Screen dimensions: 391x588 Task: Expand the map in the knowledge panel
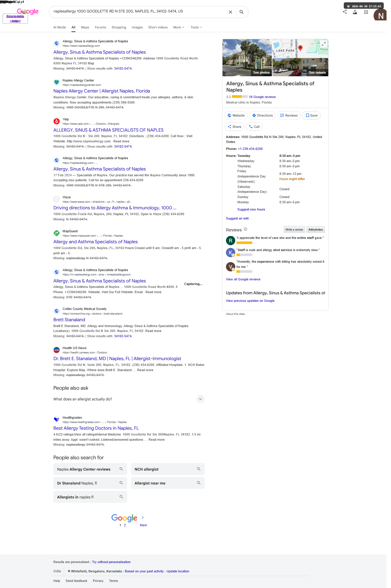pos(324,43)
